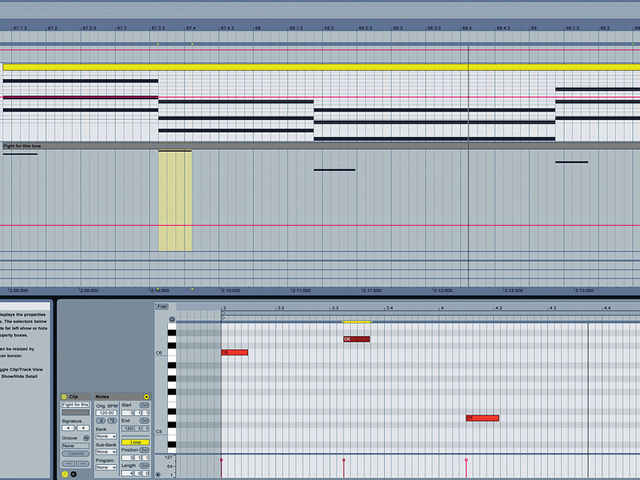This screenshot has width=640, height=480.
Task: Toggle the black round box selector below the Clip box
Action: 73,474
